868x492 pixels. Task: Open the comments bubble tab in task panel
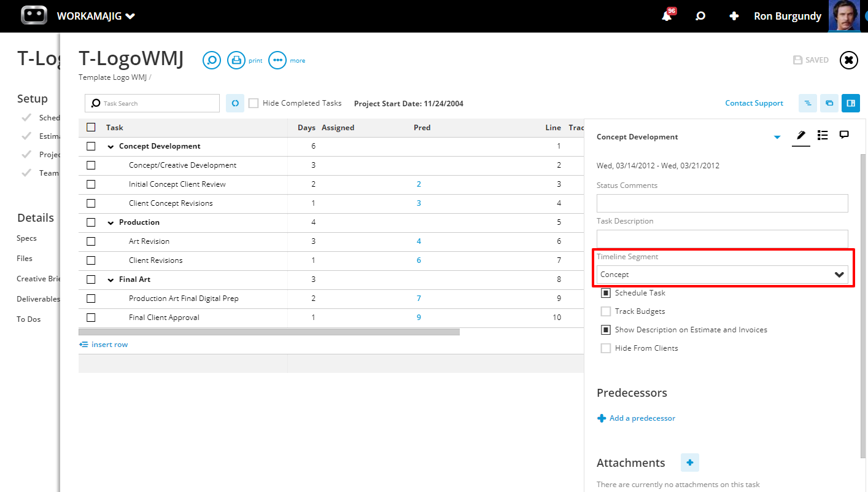pos(844,135)
